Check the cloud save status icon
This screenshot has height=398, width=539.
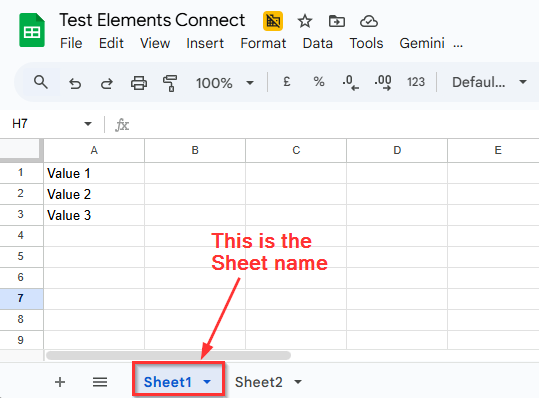tap(369, 21)
